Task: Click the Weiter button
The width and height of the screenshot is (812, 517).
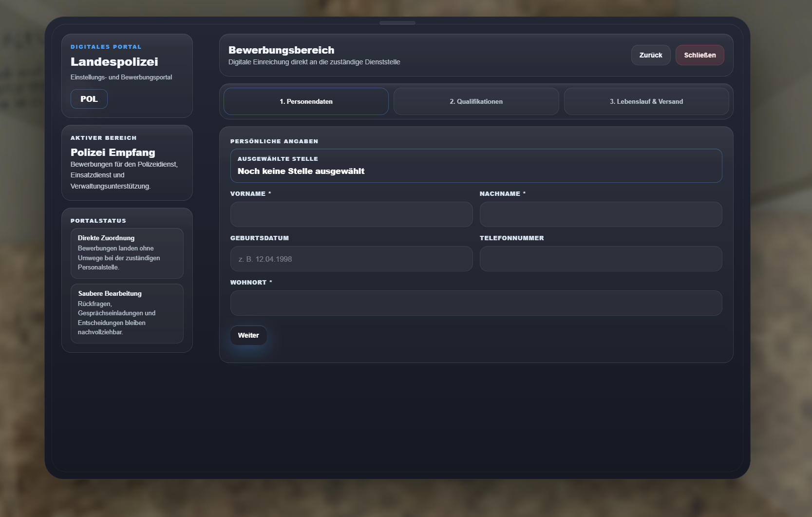Action: (248, 335)
